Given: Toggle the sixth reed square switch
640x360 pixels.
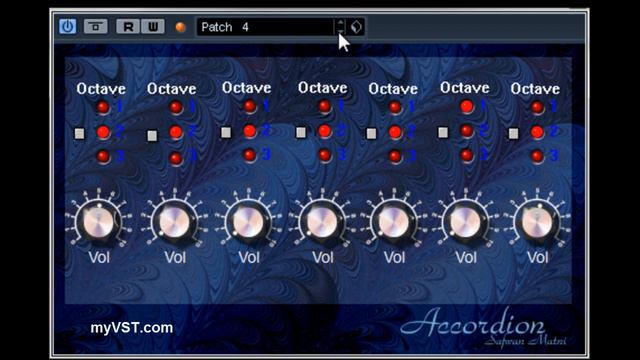Looking at the screenshot, I should (x=443, y=132).
